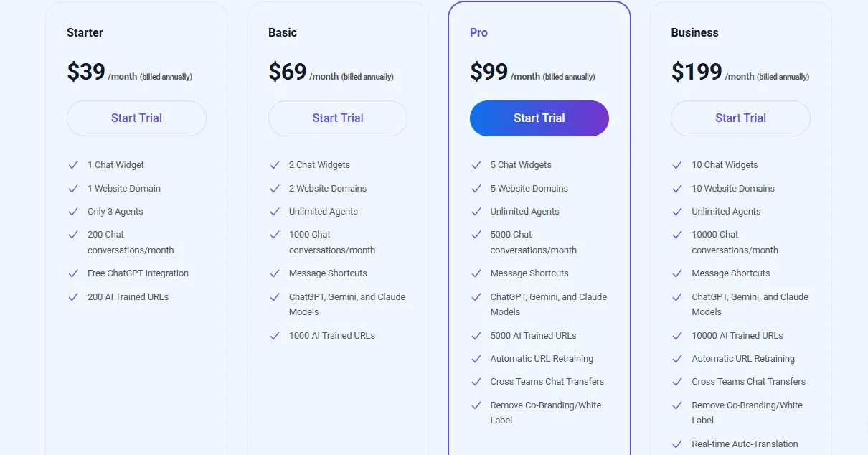Click the checkmark next to 'Unlimited Agents' in Basic
The image size is (868, 455).
(x=275, y=212)
